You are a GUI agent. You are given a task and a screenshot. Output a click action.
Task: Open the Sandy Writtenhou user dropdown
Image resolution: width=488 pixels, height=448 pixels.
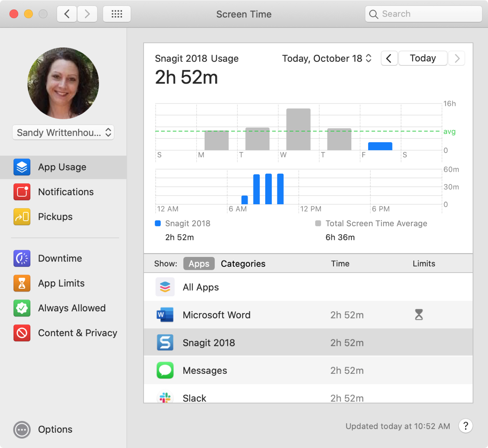coord(63,132)
